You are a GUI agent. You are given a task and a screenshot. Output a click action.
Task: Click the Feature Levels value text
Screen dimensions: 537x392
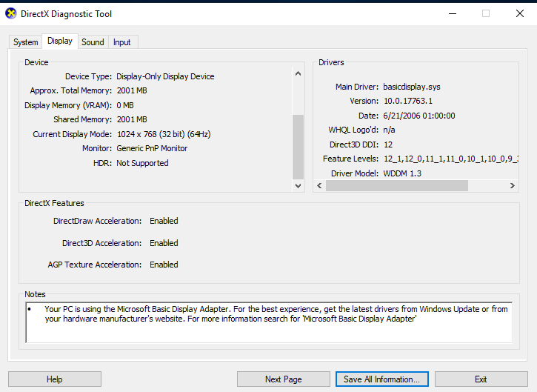[450, 159]
